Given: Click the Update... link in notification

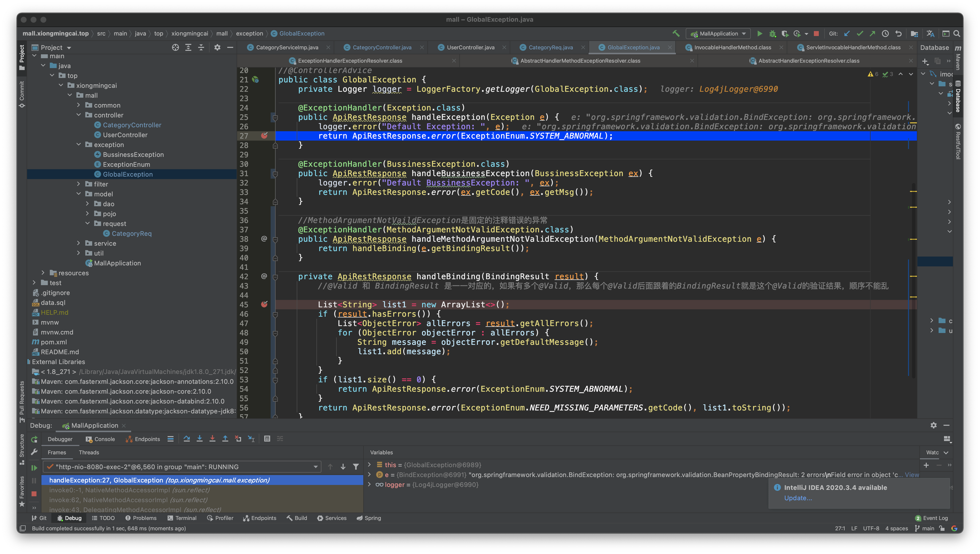Looking at the screenshot, I should tap(798, 498).
